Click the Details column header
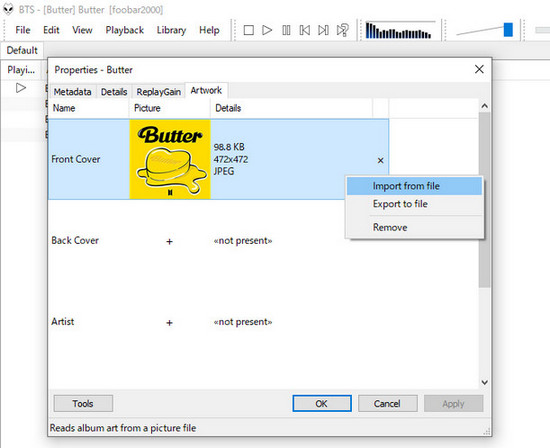Image resolution: width=550 pixels, height=448 pixels. (291, 108)
